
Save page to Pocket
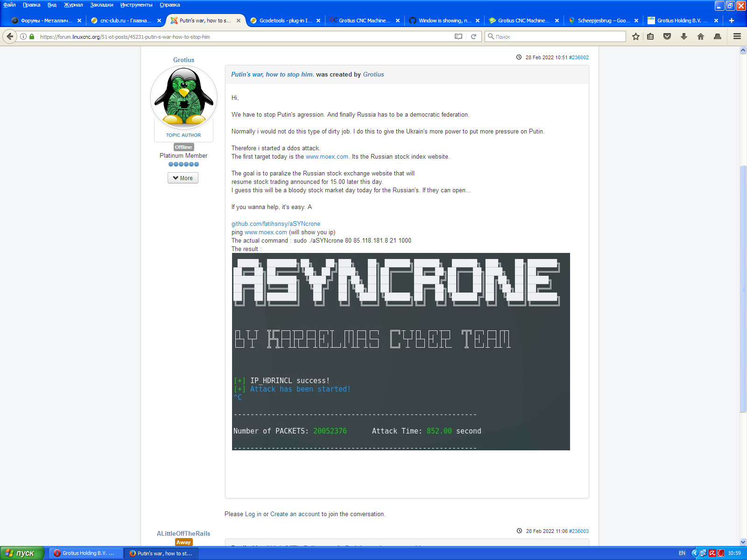click(x=667, y=36)
